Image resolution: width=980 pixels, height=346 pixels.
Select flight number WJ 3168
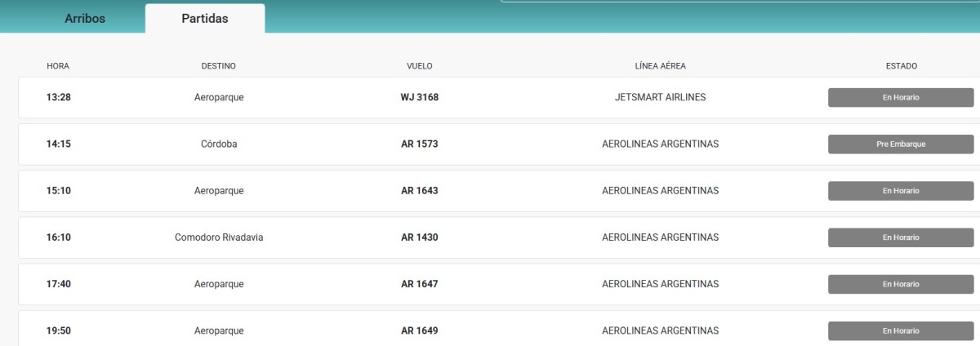pos(419,97)
